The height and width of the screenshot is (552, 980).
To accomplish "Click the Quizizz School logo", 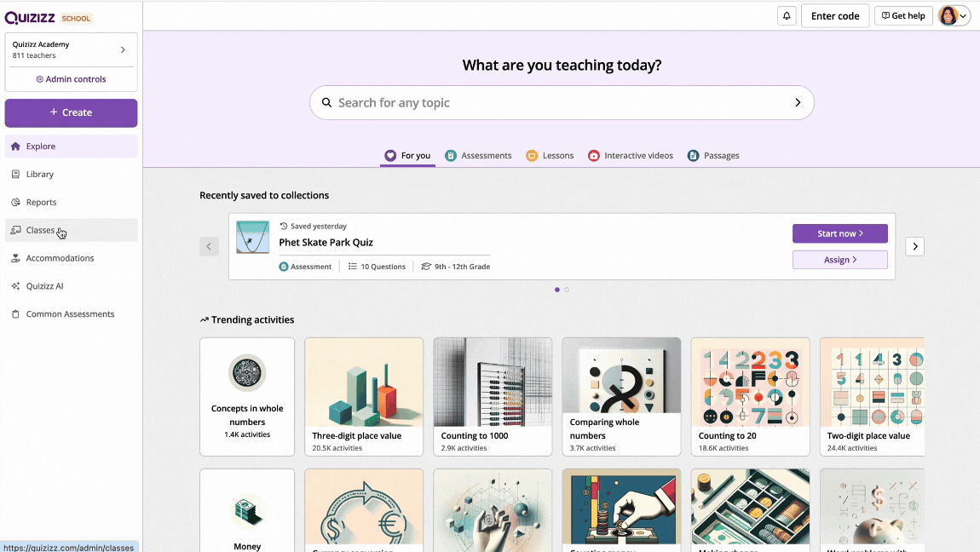I will [x=49, y=18].
